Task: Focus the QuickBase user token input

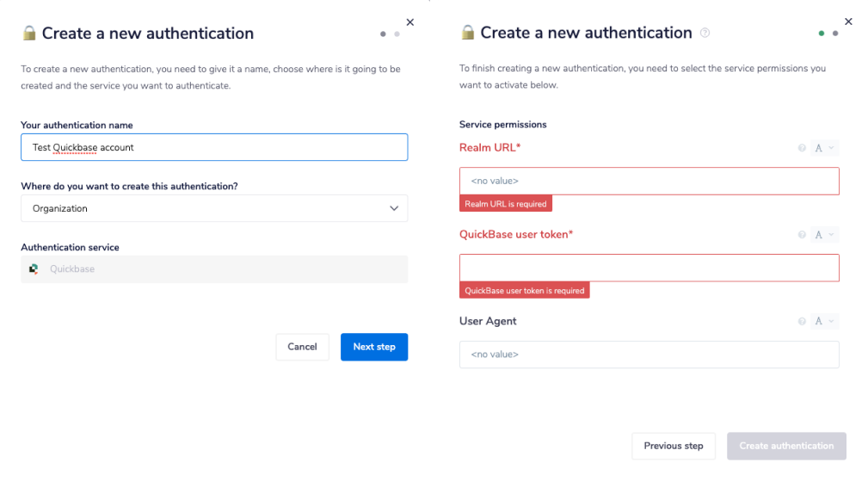Action: [x=649, y=268]
